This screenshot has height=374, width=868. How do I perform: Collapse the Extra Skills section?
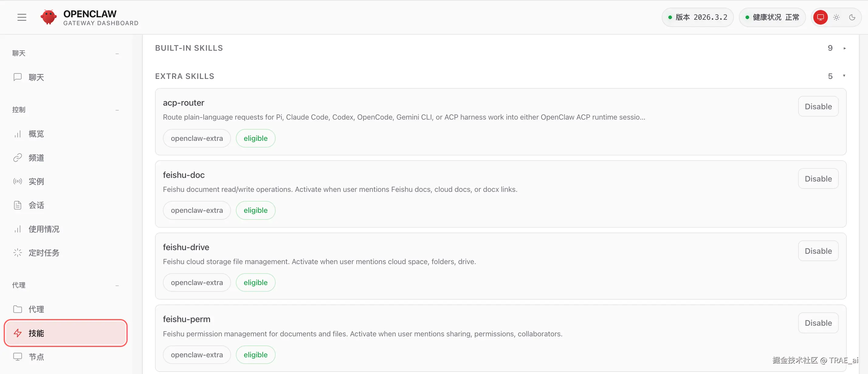[x=844, y=76]
